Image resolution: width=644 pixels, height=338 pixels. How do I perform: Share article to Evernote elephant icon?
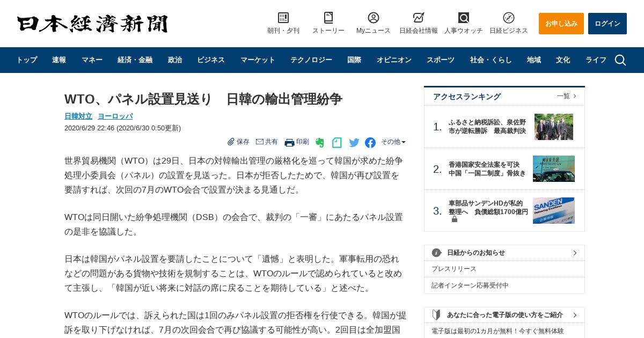(x=320, y=142)
